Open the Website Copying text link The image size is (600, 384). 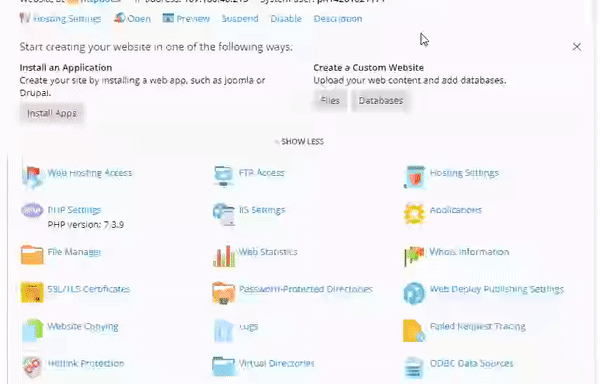(x=83, y=327)
